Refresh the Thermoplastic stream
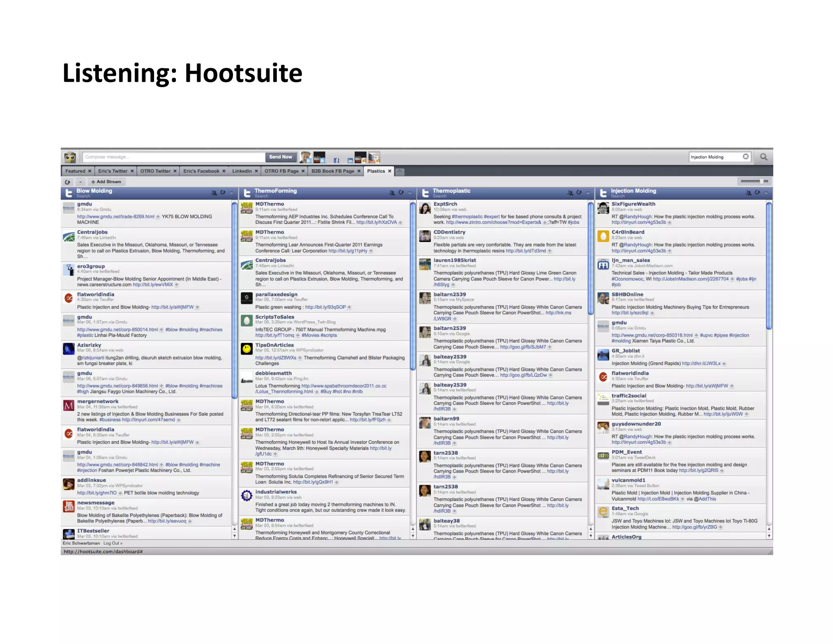Image resolution: width=834 pixels, height=644 pixels. pos(579,193)
